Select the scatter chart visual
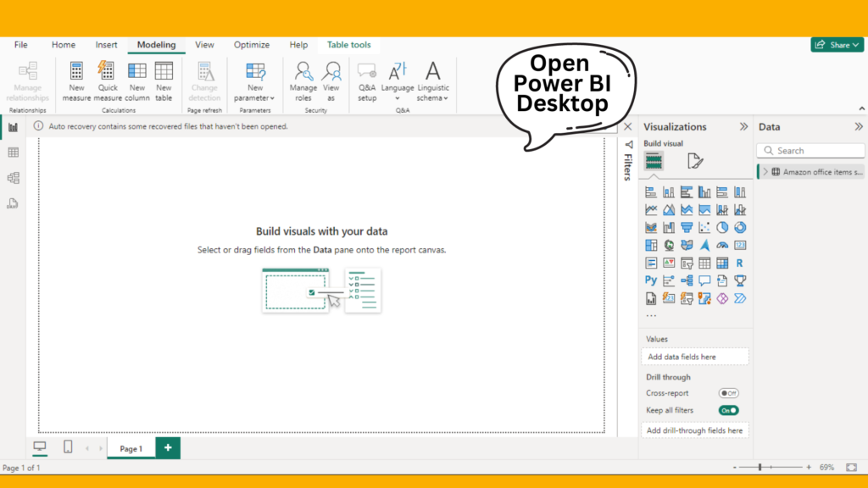868x488 pixels. 704,227
